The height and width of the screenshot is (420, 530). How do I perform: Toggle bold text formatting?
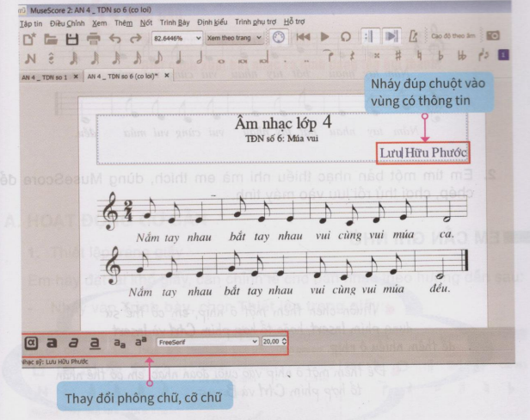pos(51,342)
